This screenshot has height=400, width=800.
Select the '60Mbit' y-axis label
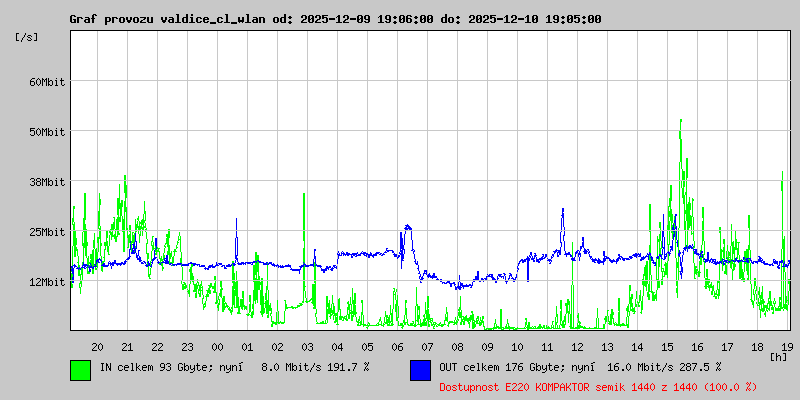47,82
